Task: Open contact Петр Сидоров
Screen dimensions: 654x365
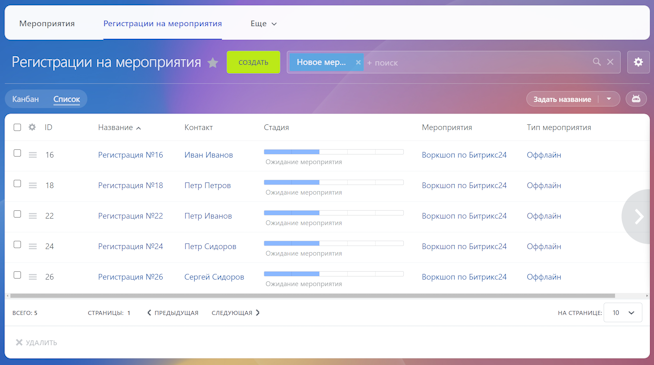Action: (210, 246)
